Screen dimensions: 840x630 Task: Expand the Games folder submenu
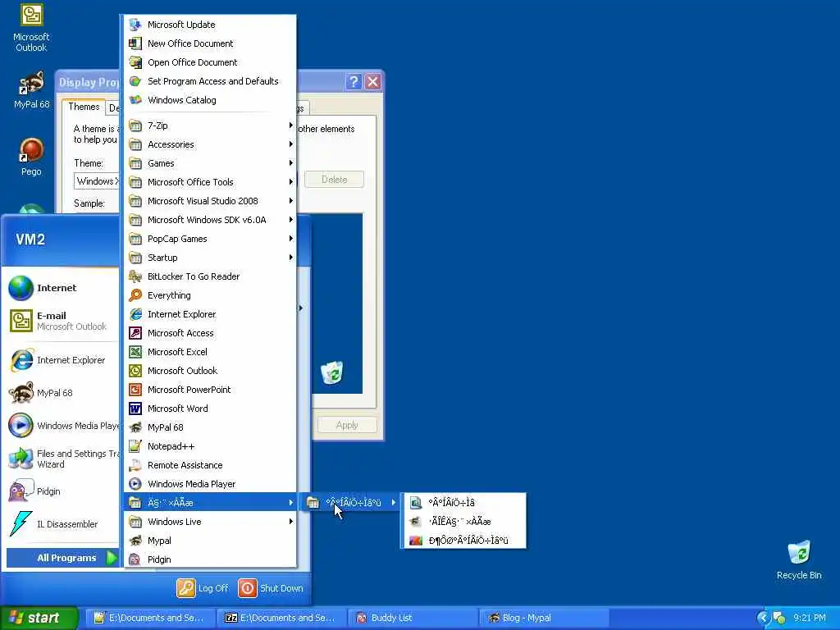click(210, 163)
